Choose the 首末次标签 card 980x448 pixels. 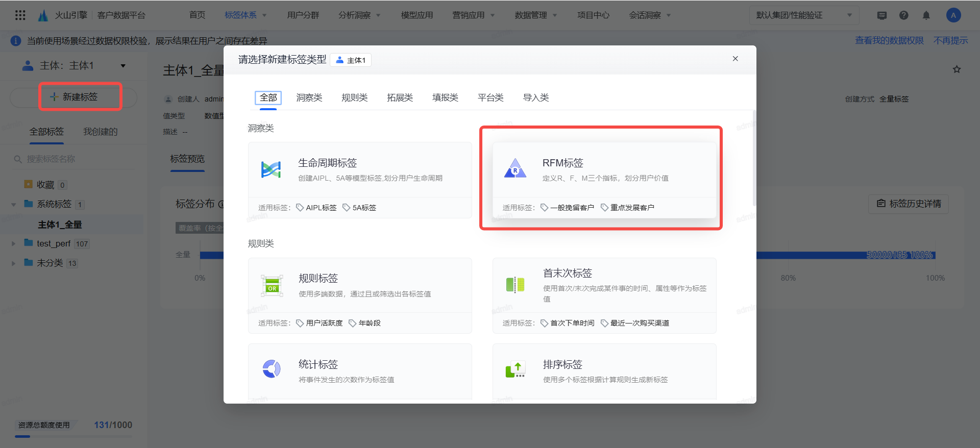(604, 295)
